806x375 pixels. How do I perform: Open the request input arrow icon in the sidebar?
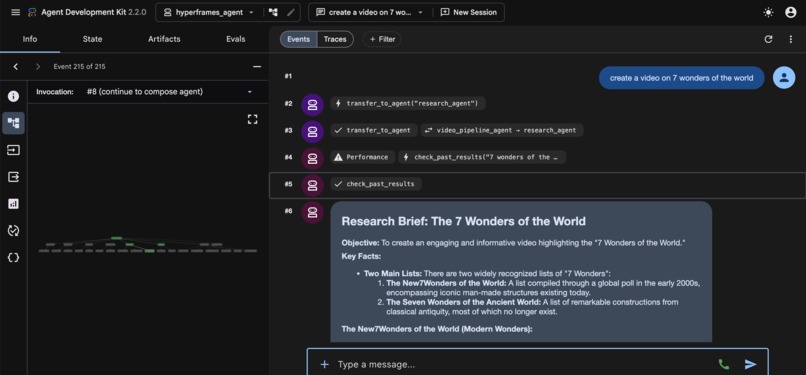tap(13, 150)
